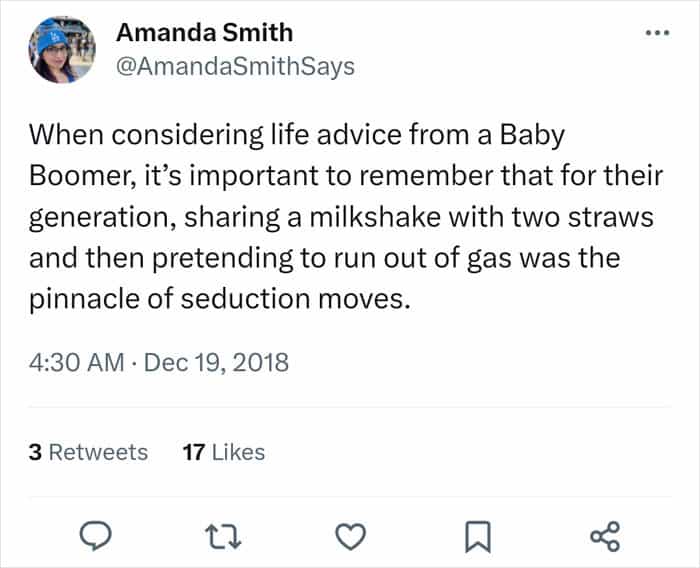Image resolution: width=700 pixels, height=568 pixels.
Task: Bookmark this tweet
Action: (476, 536)
